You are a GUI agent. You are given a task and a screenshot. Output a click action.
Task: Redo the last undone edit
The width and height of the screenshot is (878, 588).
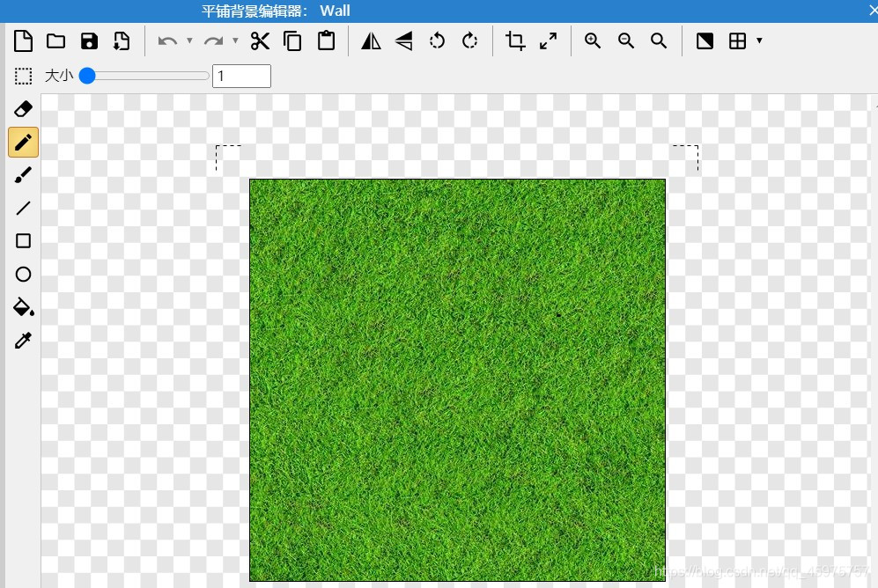213,40
